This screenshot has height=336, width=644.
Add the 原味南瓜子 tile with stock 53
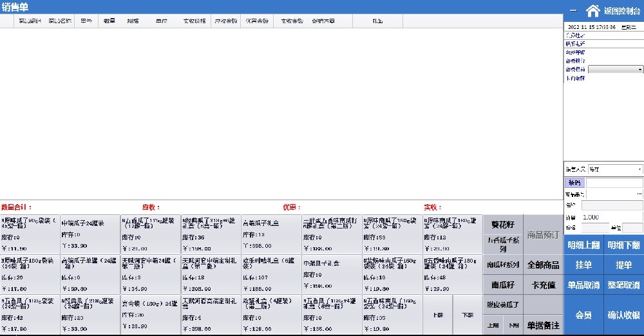pyautogui.click(x=392, y=234)
